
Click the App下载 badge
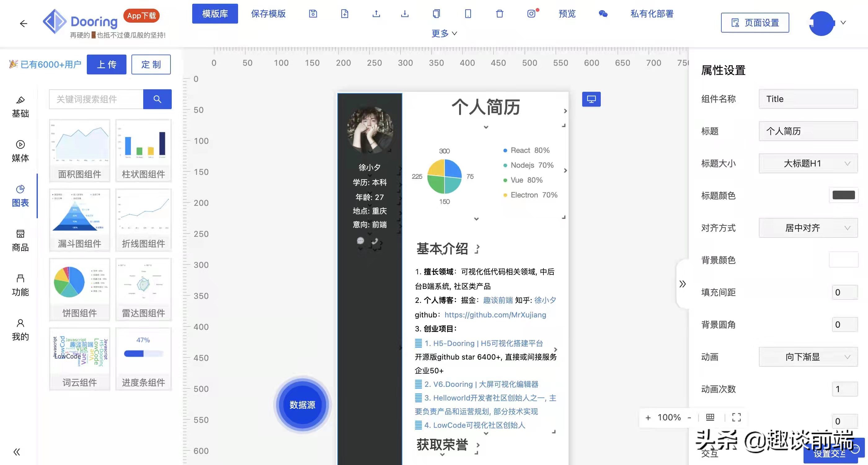141,15
